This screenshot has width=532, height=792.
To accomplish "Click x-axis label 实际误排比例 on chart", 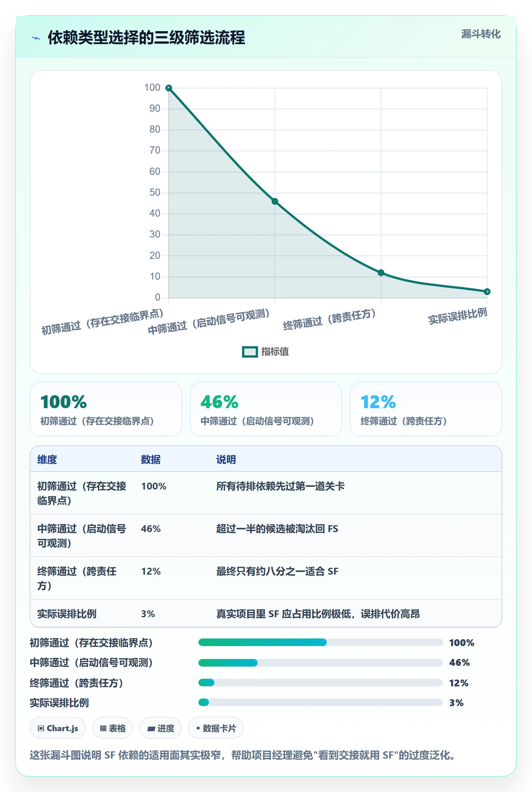I will pos(458,316).
